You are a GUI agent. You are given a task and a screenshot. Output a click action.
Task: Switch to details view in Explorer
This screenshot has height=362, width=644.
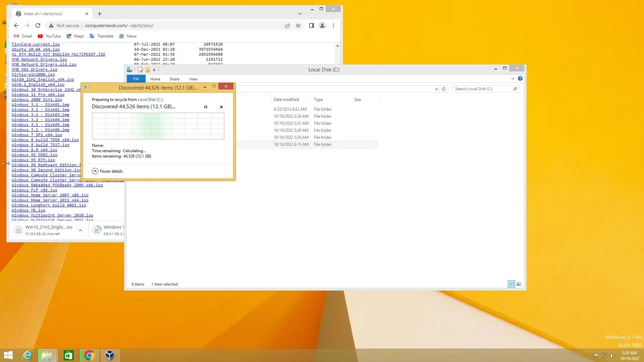click(511, 284)
